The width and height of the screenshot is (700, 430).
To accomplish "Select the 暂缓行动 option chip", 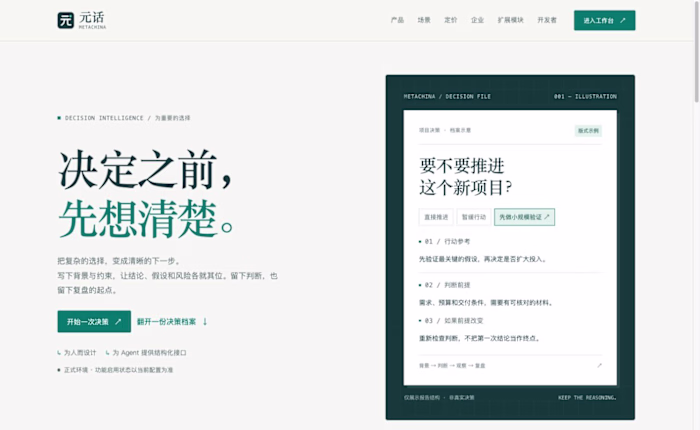I will click(474, 217).
